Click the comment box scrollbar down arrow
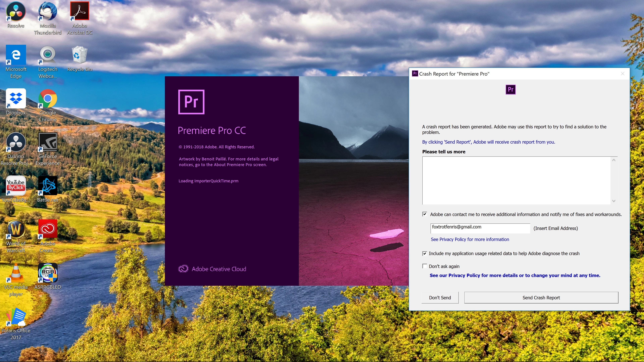 614,201
